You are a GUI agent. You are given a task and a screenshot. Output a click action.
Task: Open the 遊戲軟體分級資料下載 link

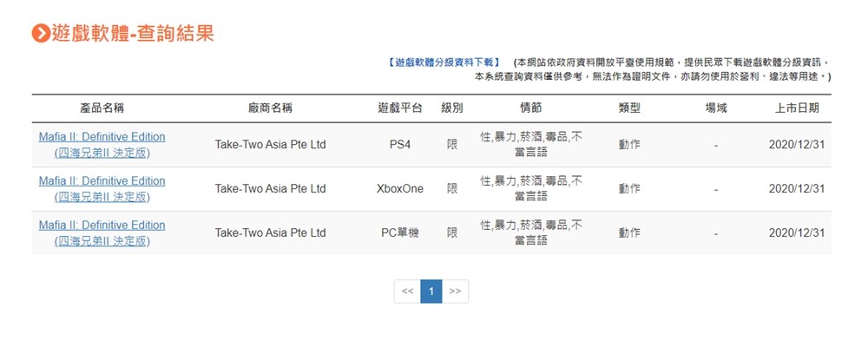[x=444, y=62]
